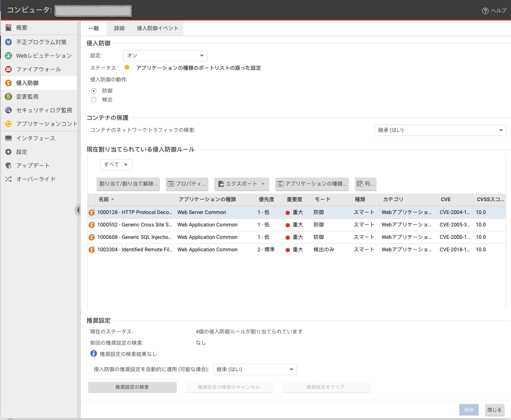
Task: Click the Web レピュテーション sidebar icon
Action: 8,56
